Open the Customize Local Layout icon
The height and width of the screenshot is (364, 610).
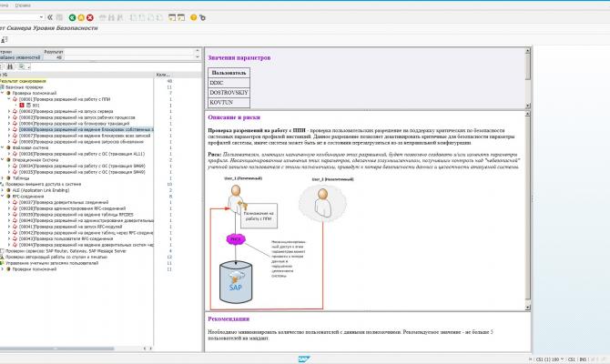202,17
